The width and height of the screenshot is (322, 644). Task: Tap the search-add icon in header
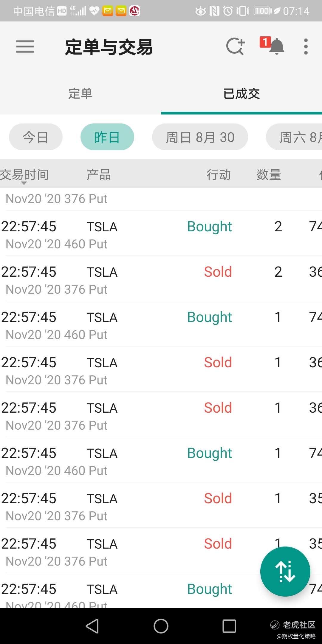[235, 47]
